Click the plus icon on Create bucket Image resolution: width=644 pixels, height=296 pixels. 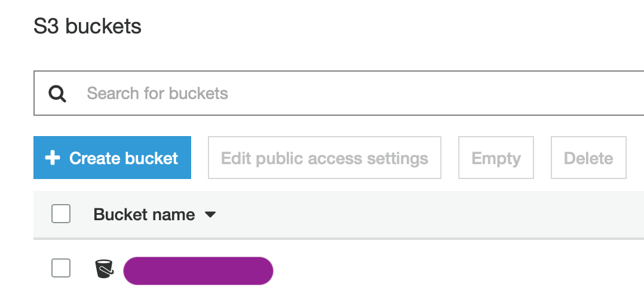pyautogui.click(x=53, y=158)
